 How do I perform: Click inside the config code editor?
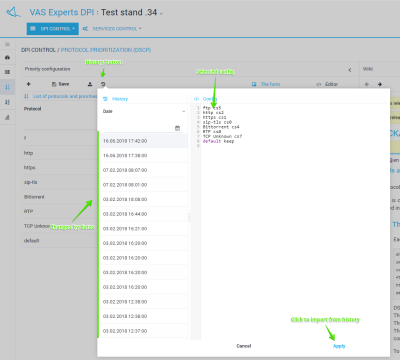point(295,222)
